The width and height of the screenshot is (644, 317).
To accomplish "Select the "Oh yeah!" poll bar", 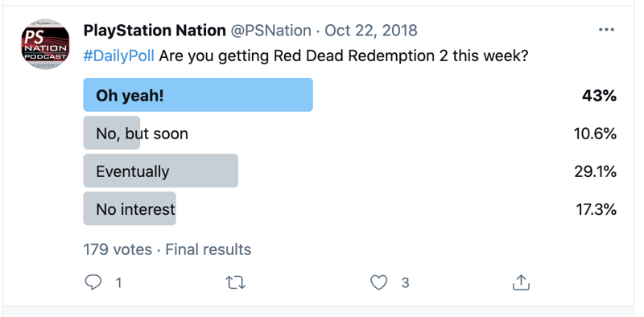I will coord(198,95).
